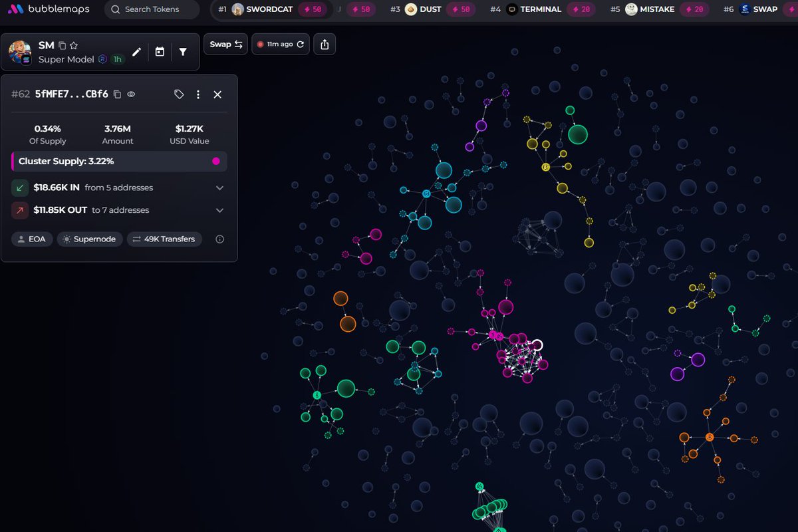Click the EOA badge
This screenshot has width=798, height=532.
click(32, 239)
